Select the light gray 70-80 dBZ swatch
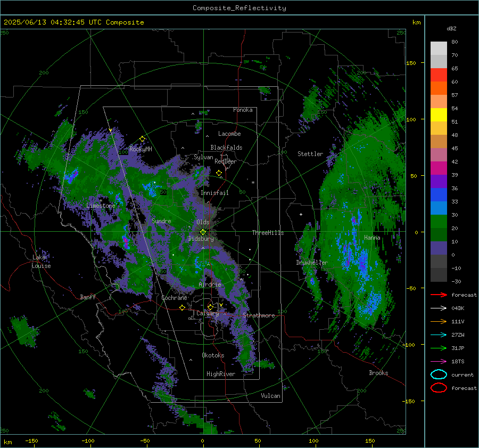The height and width of the screenshot is (448, 479). pyautogui.click(x=439, y=48)
